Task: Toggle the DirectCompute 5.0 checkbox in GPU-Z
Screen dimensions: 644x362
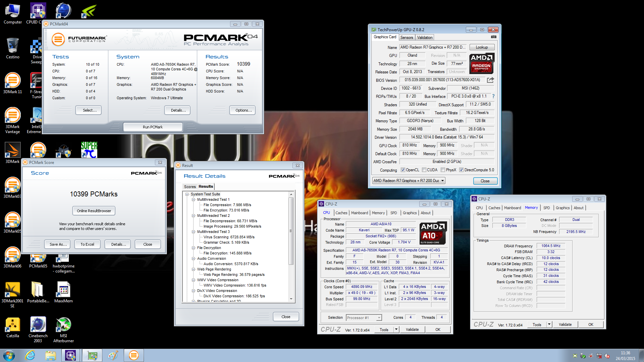Action: 461,170
